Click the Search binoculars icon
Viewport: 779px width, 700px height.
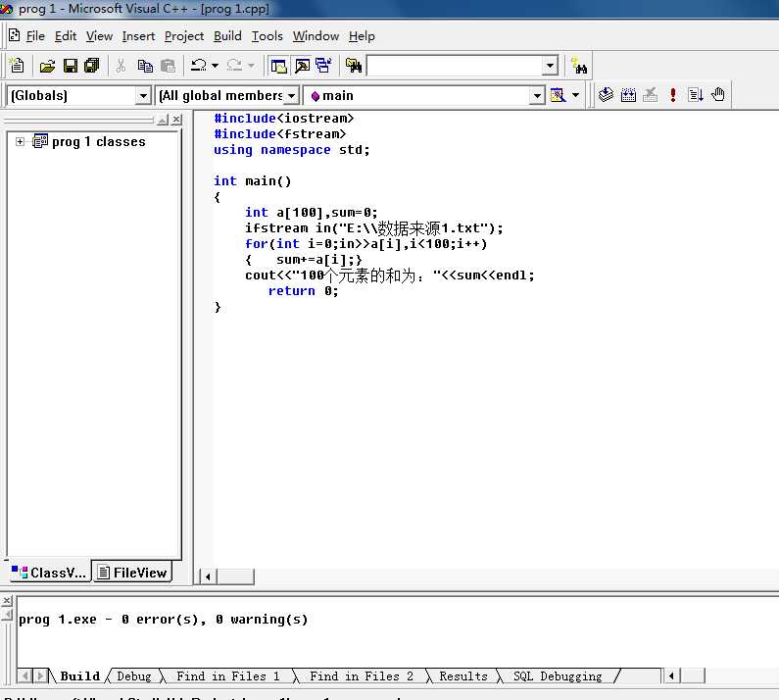point(579,66)
